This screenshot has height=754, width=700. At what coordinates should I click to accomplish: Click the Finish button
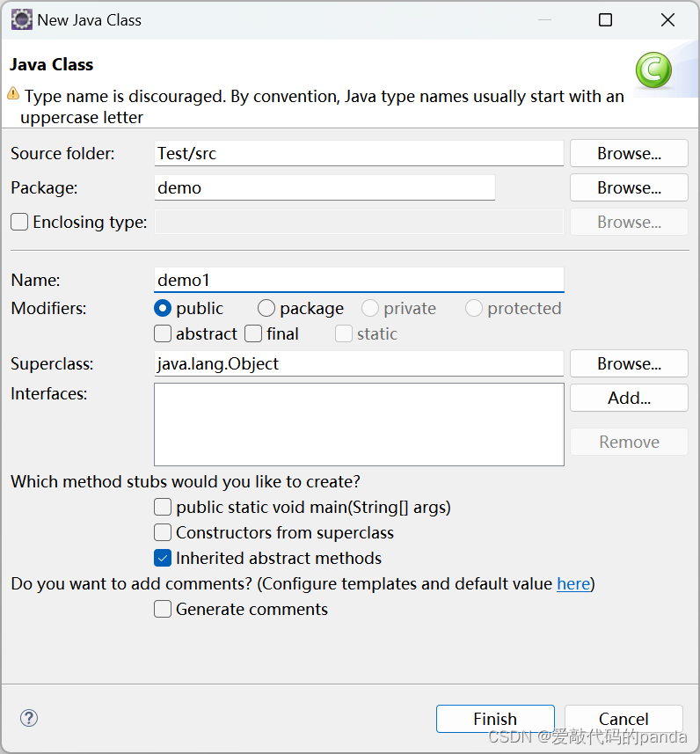(495, 719)
